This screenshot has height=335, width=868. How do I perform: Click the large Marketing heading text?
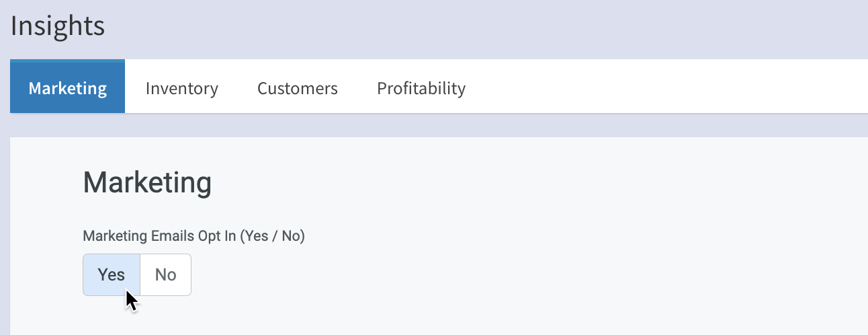[x=146, y=182]
